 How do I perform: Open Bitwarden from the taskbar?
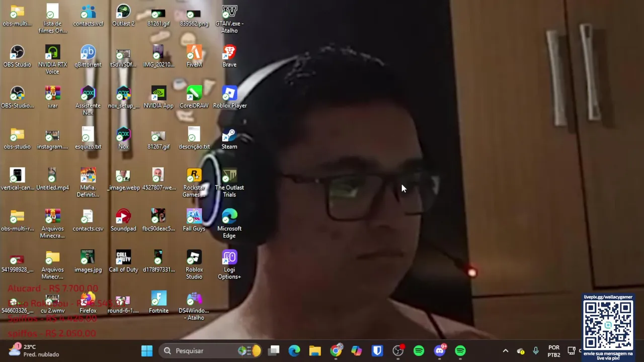[377, 350]
